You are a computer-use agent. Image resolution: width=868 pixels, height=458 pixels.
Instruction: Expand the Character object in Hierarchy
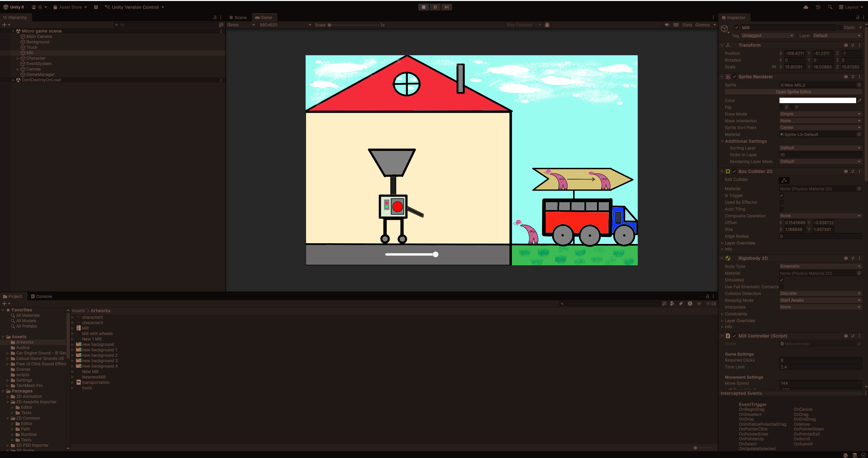point(18,58)
